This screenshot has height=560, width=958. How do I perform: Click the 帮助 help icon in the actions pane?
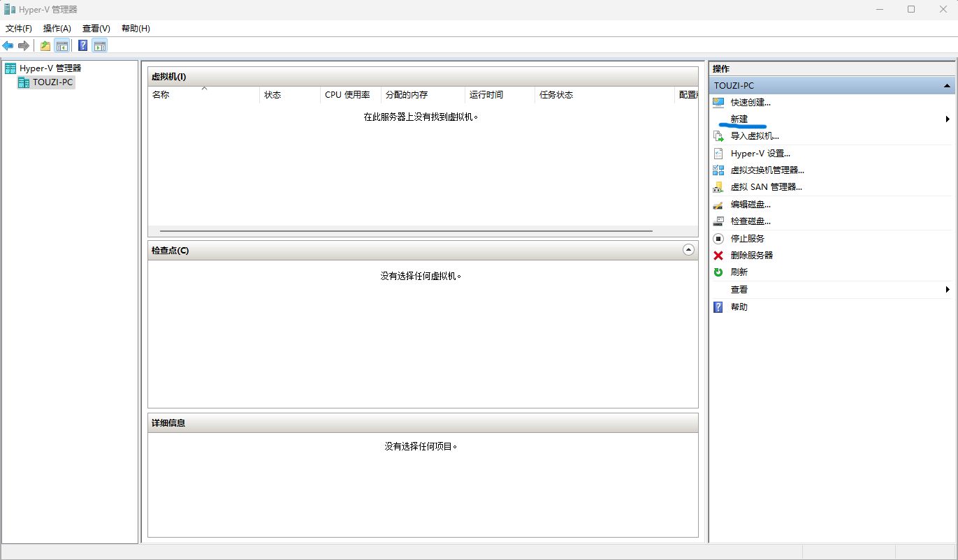click(718, 307)
